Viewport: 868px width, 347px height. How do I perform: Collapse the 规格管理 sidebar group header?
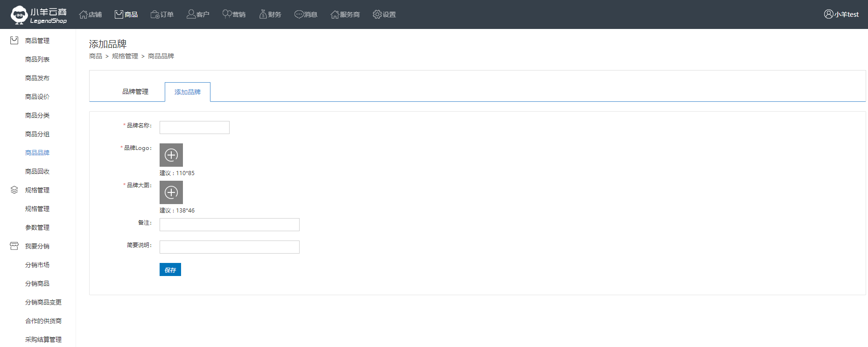click(x=37, y=190)
